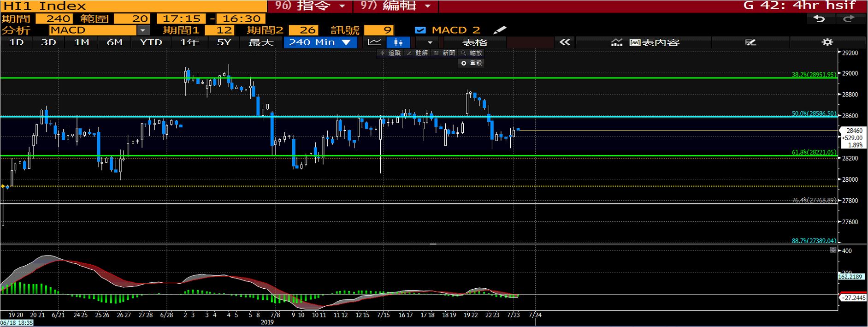Click the 表格 table button
This screenshot has height=327, width=868.
tap(475, 42)
